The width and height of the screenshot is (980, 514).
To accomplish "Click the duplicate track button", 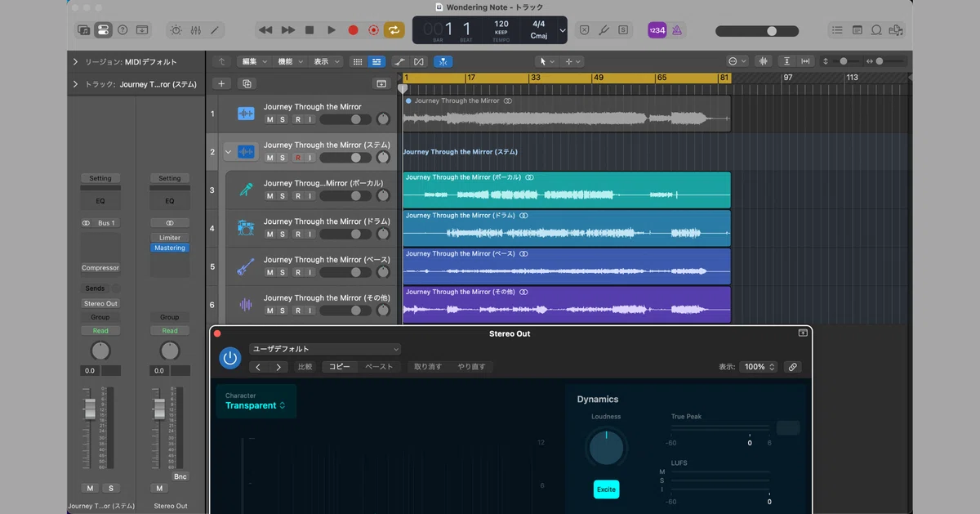I will 247,83.
